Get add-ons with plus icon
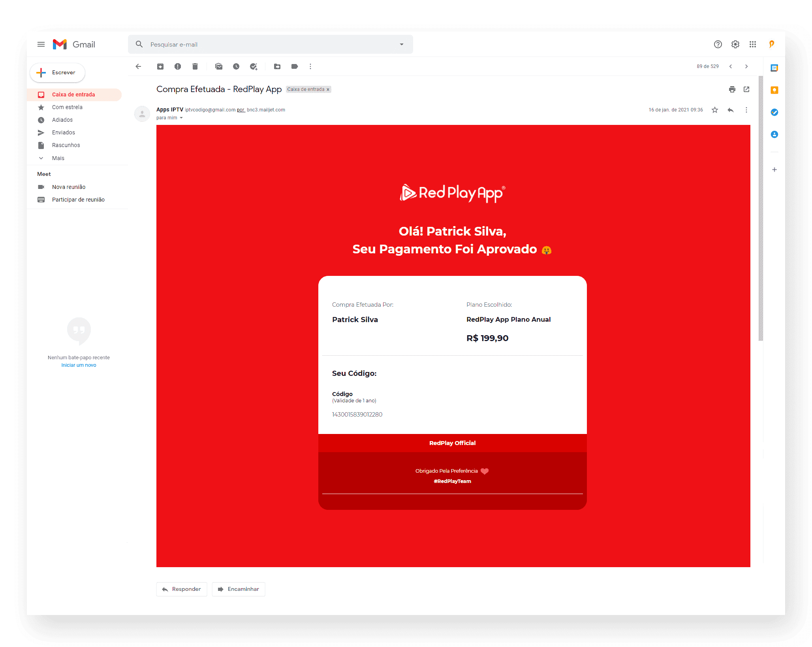The width and height of the screenshot is (812, 647). point(774,170)
